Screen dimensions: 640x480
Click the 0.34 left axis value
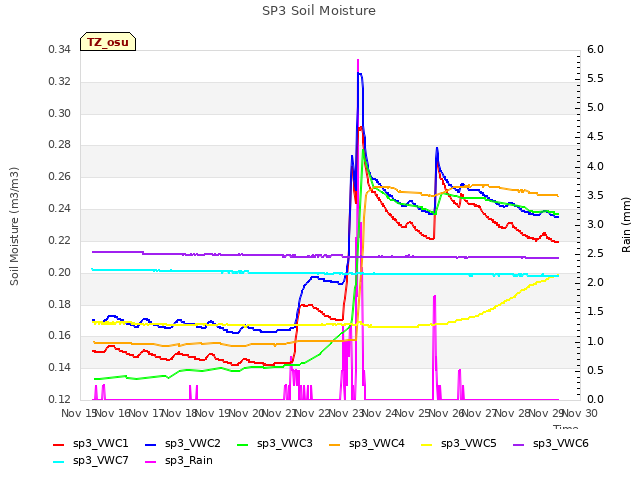click(x=60, y=50)
